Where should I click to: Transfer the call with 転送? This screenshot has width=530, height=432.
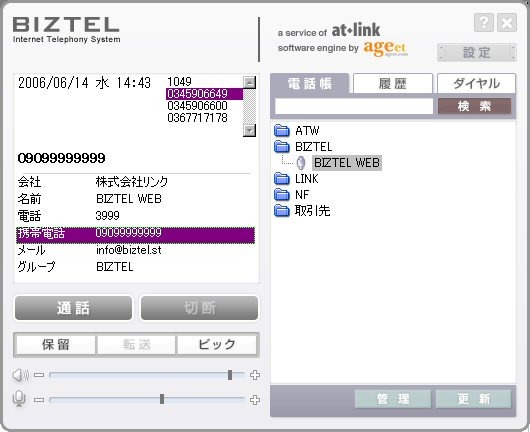pyautogui.click(x=137, y=345)
